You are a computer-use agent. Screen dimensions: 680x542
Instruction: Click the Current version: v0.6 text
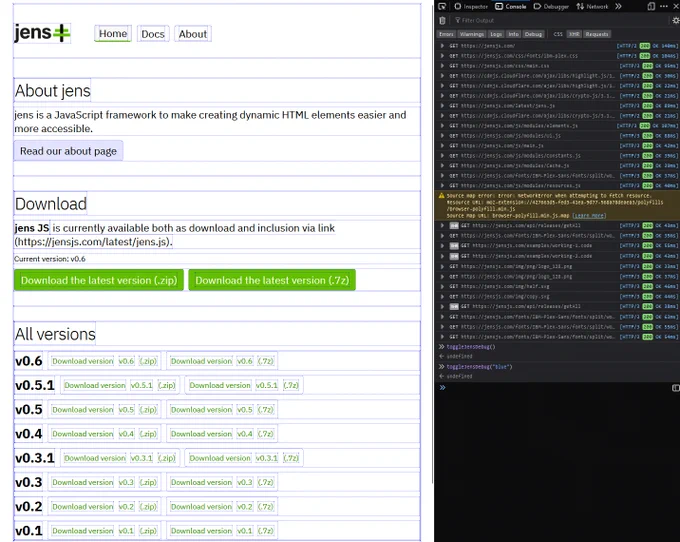pos(50,259)
